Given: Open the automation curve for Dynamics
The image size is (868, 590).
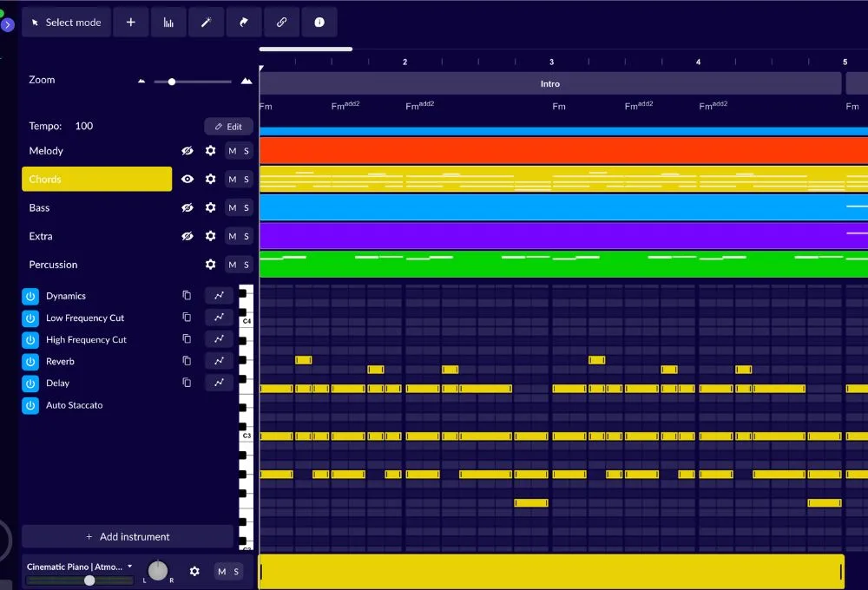Looking at the screenshot, I should (x=220, y=296).
